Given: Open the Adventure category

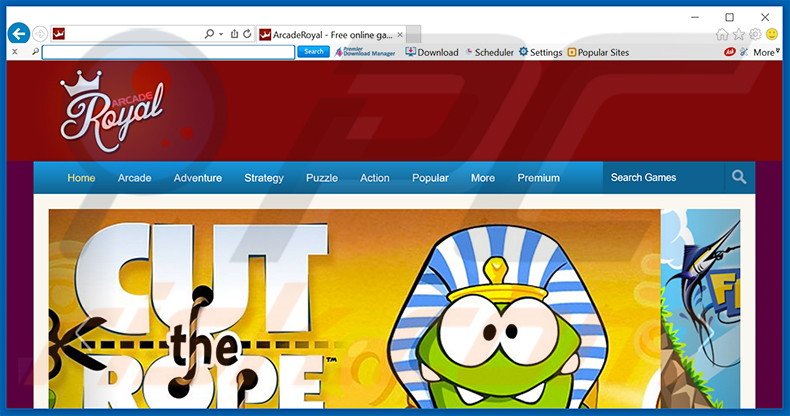Looking at the screenshot, I should pyautogui.click(x=198, y=178).
